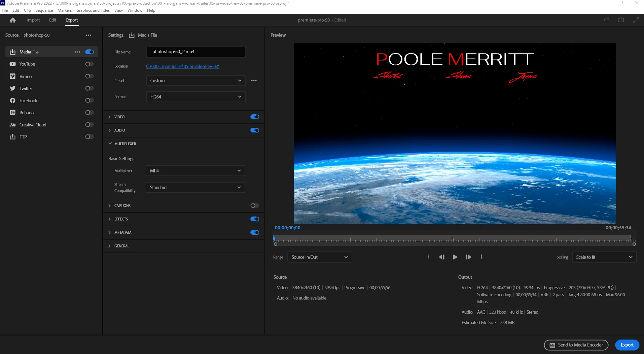Image resolution: width=644 pixels, height=354 pixels.
Task: Click the Vimeo destination icon
Action: point(12,76)
